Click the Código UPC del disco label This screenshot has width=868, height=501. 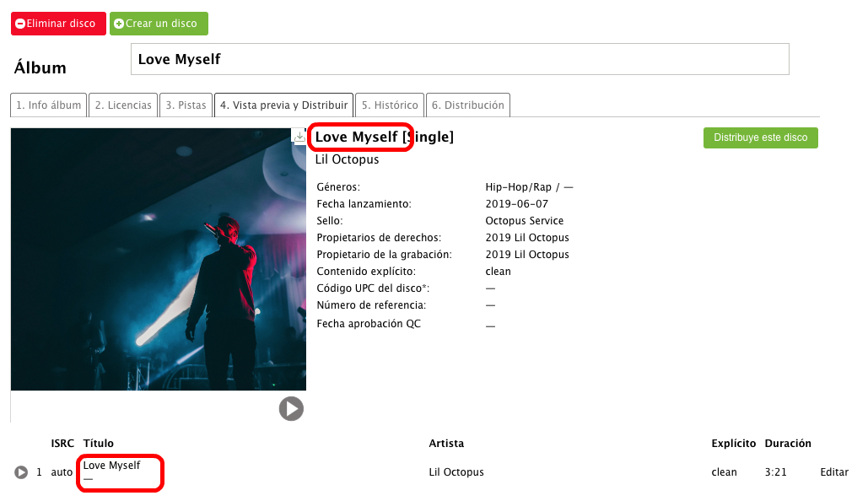point(373,288)
